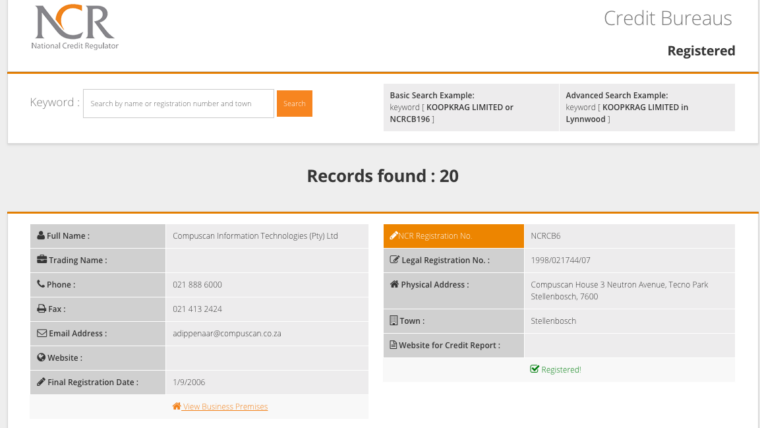The width and height of the screenshot is (760, 428).
Task: Click the green checkmark icon beside Registered!
Action: (x=534, y=369)
